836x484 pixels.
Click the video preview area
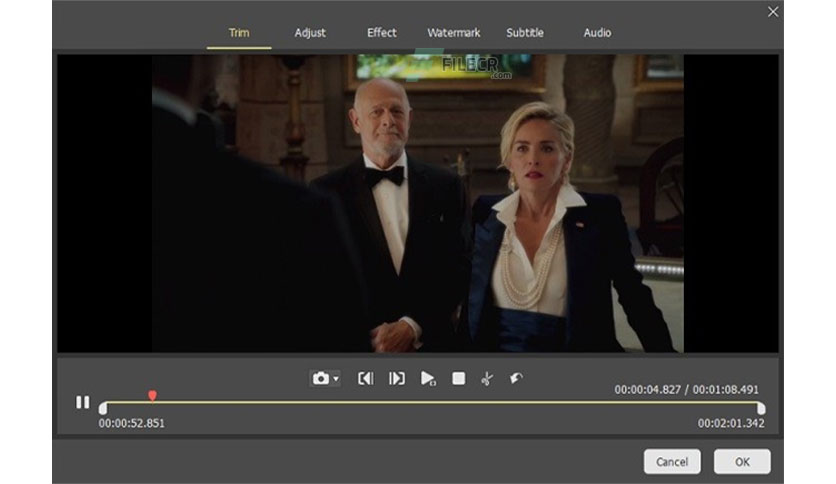coord(418,203)
